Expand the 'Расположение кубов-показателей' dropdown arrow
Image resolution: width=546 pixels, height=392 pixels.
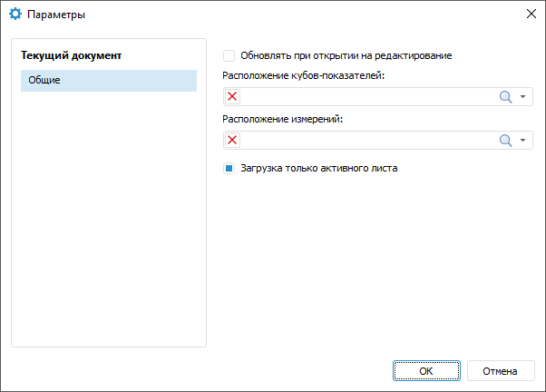pyautogui.click(x=523, y=97)
